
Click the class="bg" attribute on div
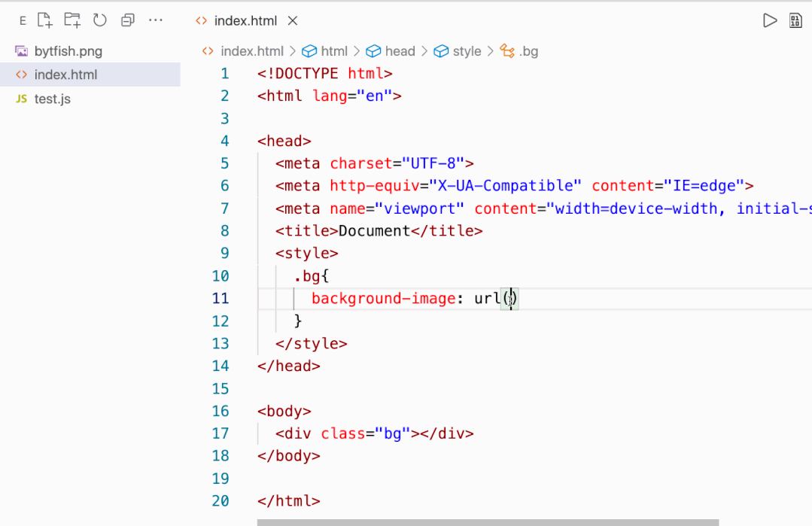click(365, 434)
